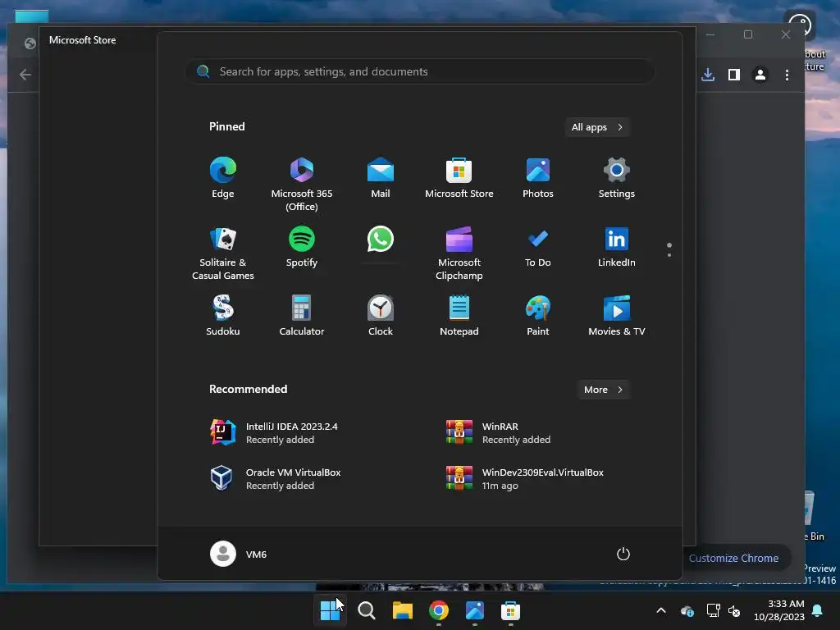Click the Windows Start button on taskbar
This screenshot has height=630, width=840.
[330, 610]
